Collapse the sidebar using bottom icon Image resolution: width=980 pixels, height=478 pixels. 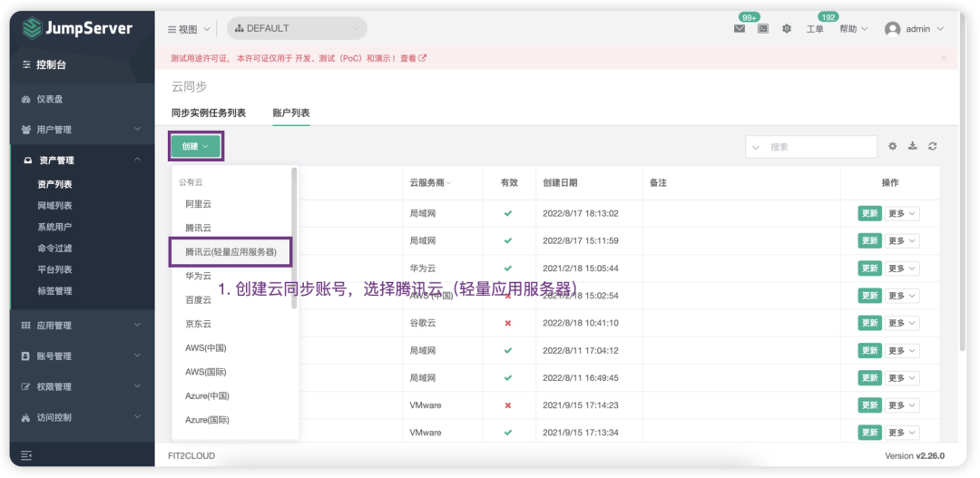click(x=26, y=456)
